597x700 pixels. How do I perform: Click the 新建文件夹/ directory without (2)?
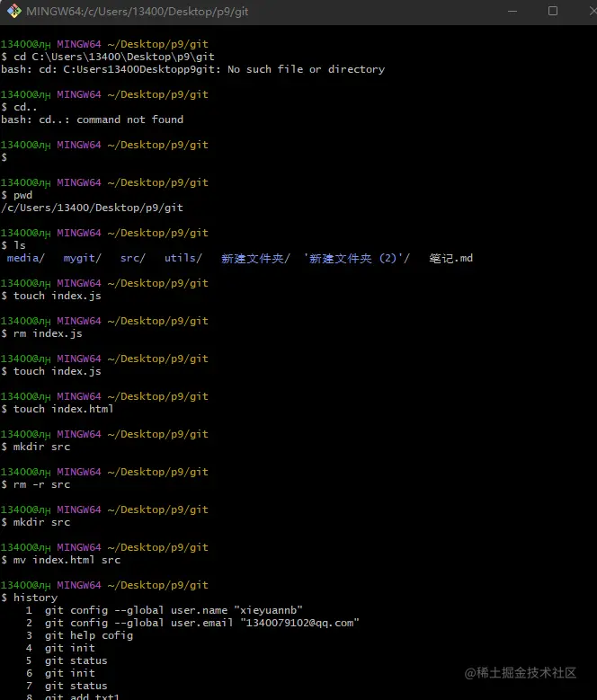click(255, 259)
